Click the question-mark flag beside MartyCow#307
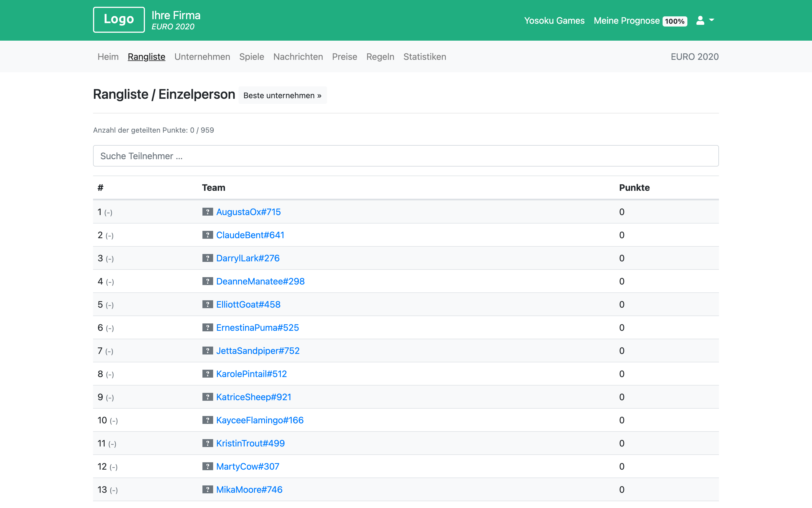The width and height of the screenshot is (812, 508). click(208, 467)
